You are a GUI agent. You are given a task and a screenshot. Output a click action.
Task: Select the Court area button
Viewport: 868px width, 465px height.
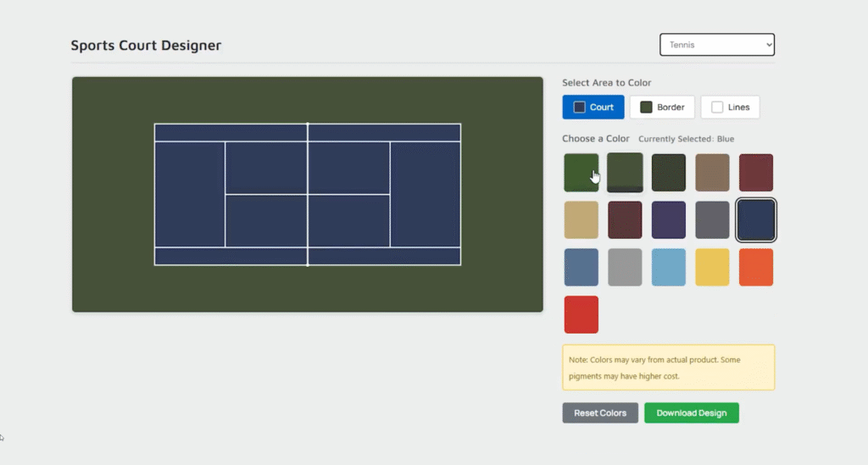tap(593, 108)
